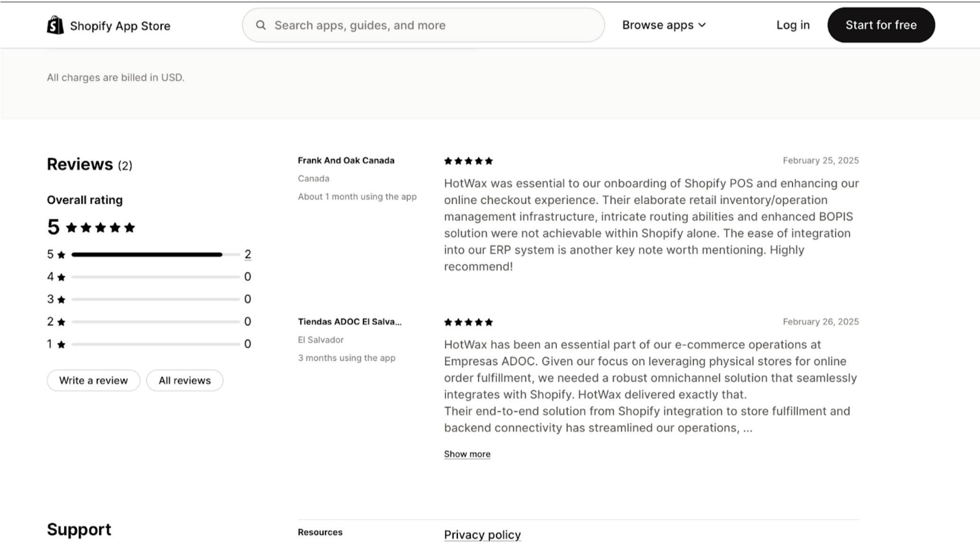Open the Privacy policy link
Screen dimensions: 980x555
tap(482, 535)
